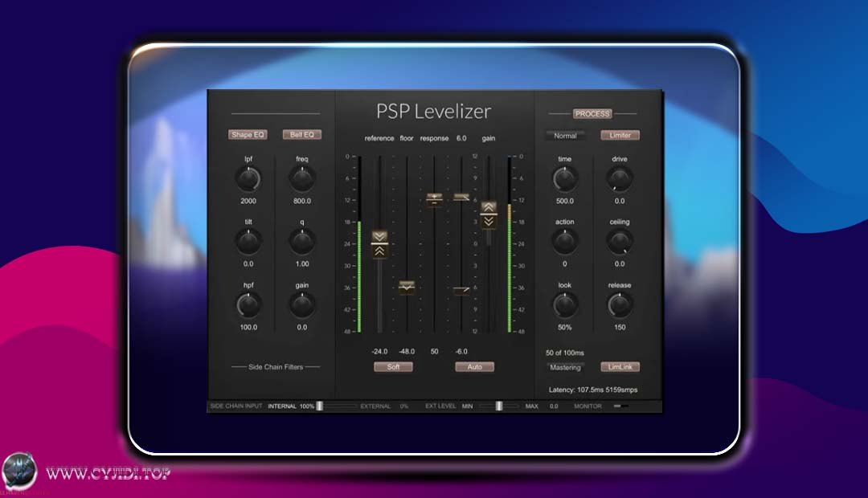Click the right output level meter
The image size is (868, 498).
(x=509, y=244)
